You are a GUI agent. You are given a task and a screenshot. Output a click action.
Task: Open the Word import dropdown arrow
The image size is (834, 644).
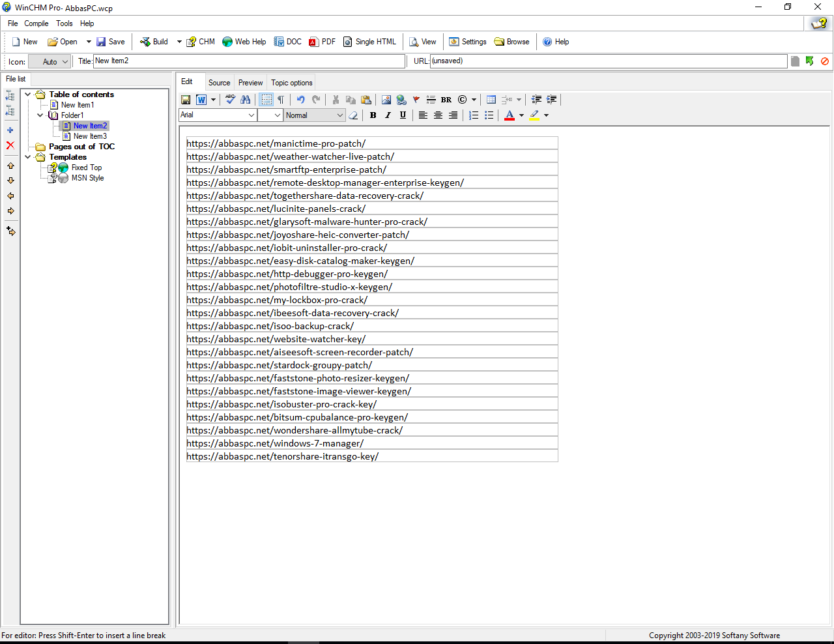213,100
